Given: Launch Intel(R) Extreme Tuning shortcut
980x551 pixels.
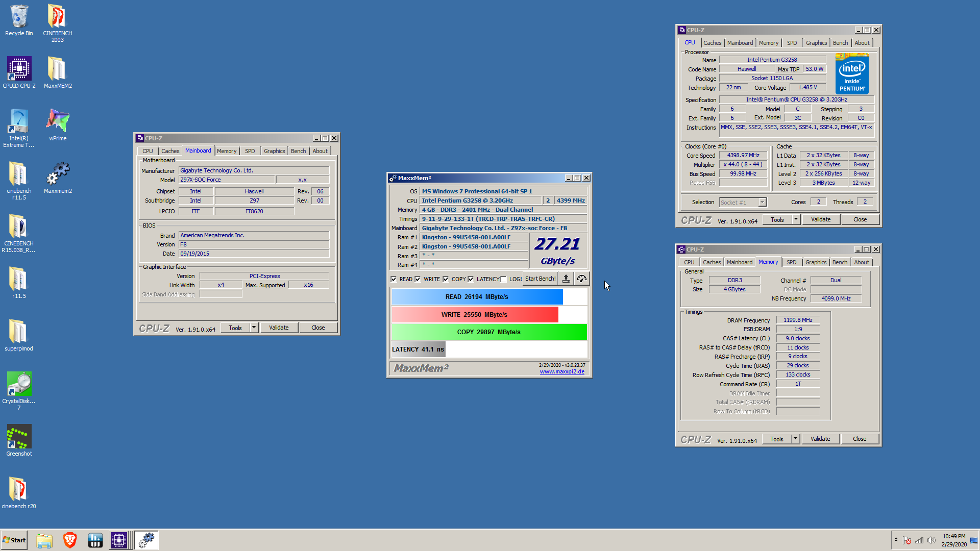Looking at the screenshot, I should click(19, 128).
